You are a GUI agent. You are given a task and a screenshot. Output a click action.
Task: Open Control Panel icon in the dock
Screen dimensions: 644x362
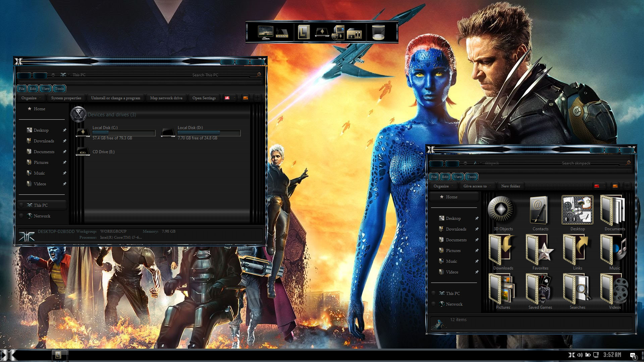(x=354, y=34)
